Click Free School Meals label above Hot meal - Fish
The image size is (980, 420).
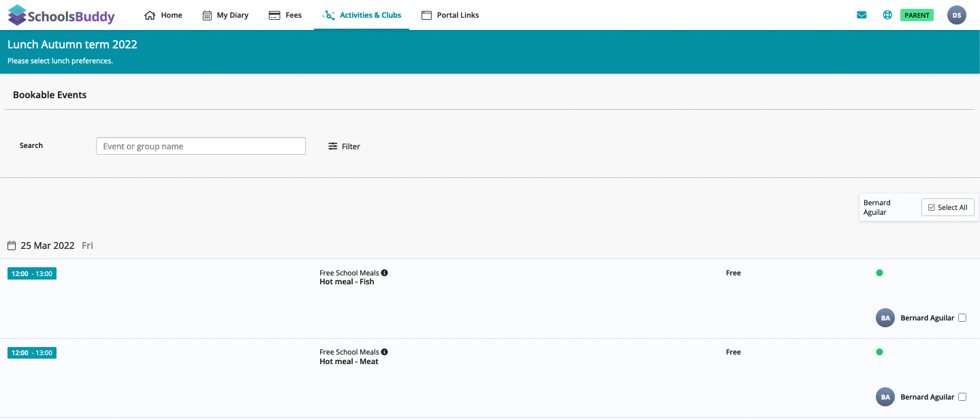click(x=349, y=273)
